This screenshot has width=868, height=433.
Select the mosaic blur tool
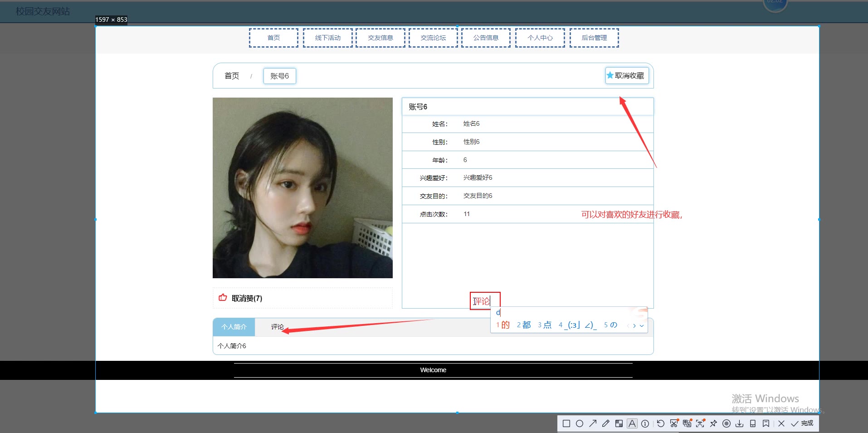(x=619, y=423)
